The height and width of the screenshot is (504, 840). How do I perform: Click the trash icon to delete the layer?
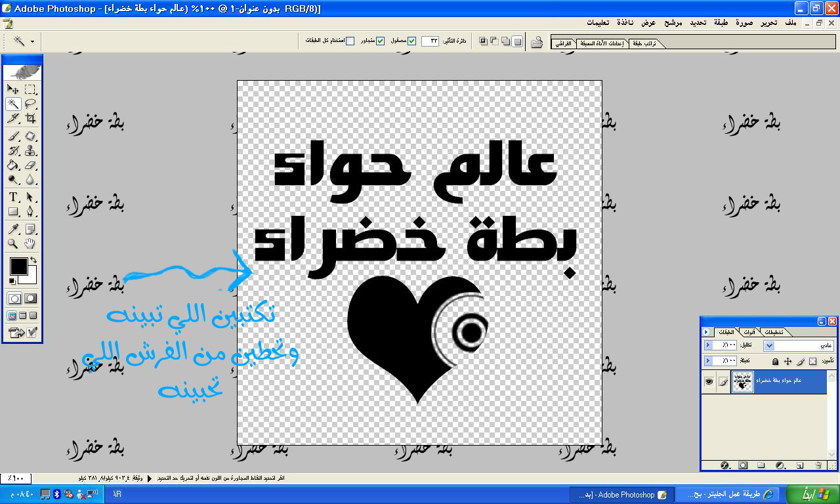click(x=818, y=465)
